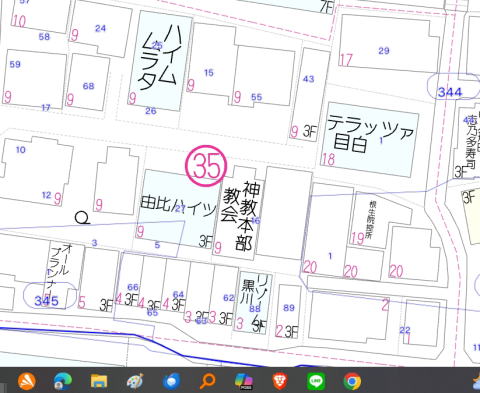This screenshot has height=393, width=480.
Task: Open File Explorer folder icon
Action: click(99, 381)
